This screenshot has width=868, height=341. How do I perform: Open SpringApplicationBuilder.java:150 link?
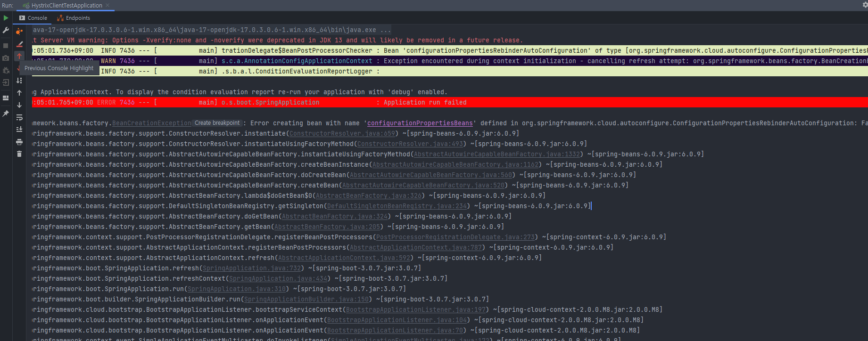[306, 300]
